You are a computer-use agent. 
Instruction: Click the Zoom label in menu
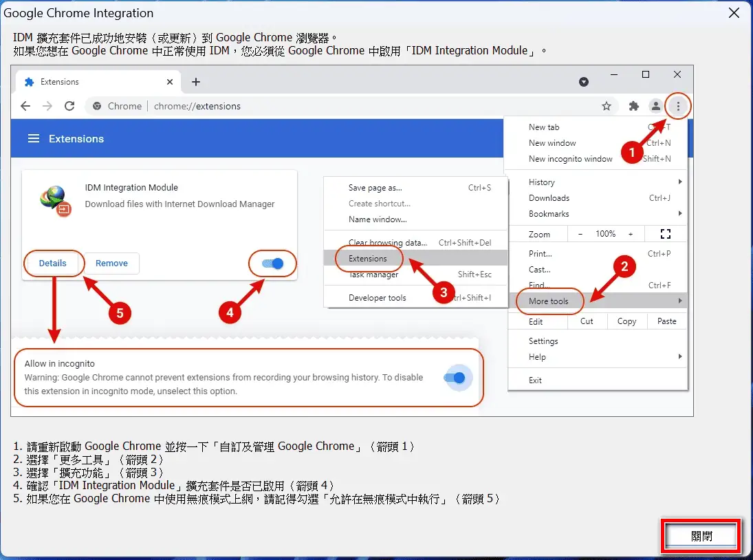coord(539,235)
